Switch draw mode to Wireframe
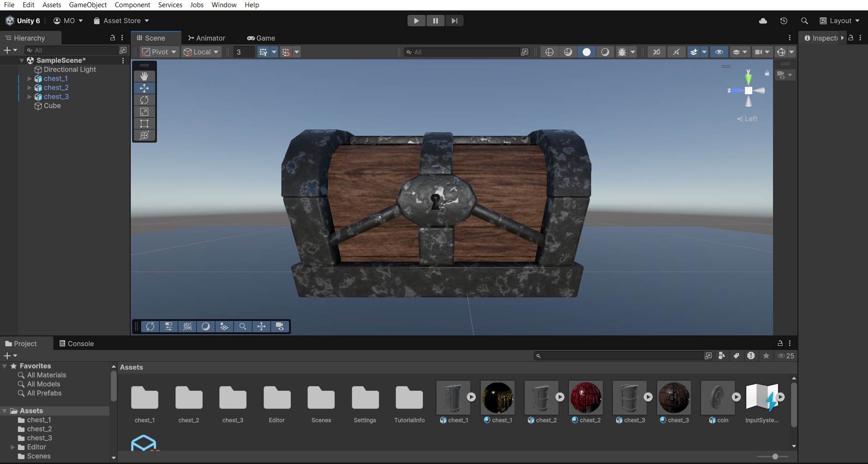The height and width of the screenshot is (464, 868). (550, 52)
